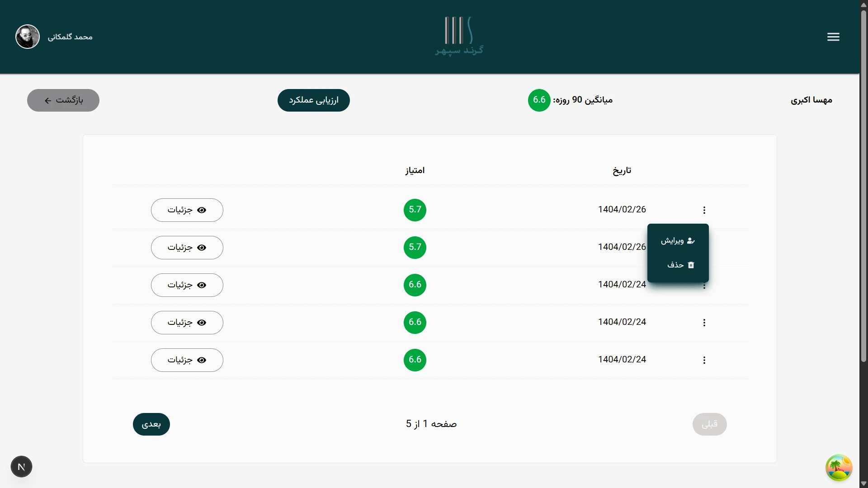Screen dimensions: 868x488
Task: Open the hamburger menu icon
Action: tap(833, 37)
